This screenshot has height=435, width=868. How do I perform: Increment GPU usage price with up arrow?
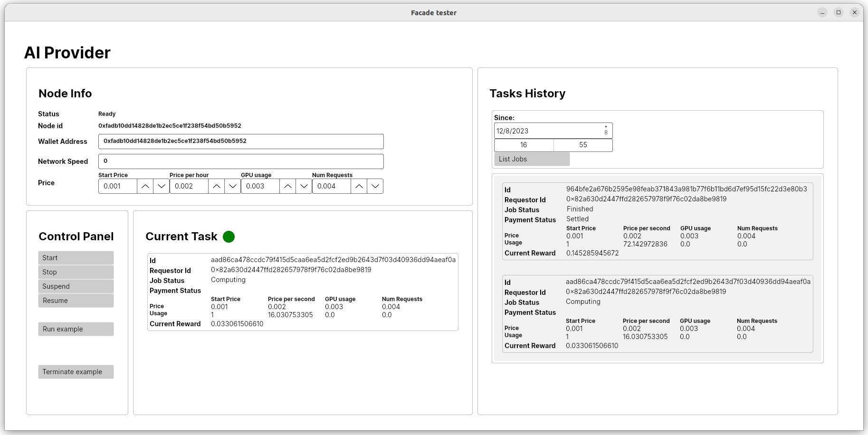click(288, 186)
